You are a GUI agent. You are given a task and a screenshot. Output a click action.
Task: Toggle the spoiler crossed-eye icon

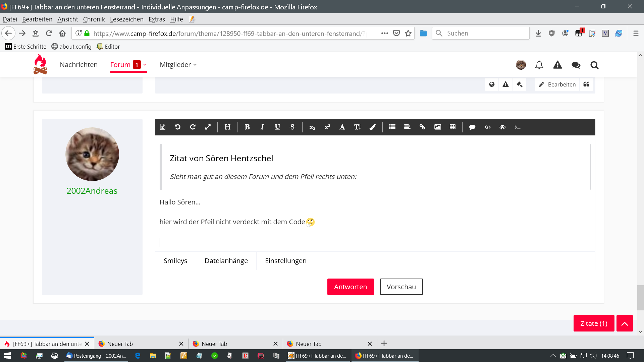pos(502,127)
